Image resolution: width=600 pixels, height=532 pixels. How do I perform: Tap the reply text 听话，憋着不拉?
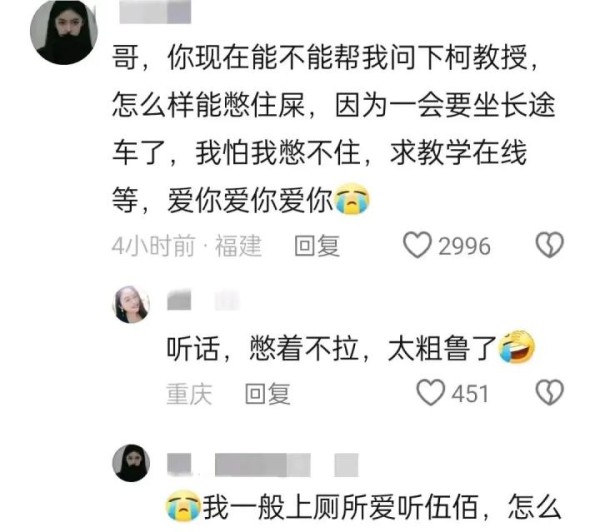(263, 348)
